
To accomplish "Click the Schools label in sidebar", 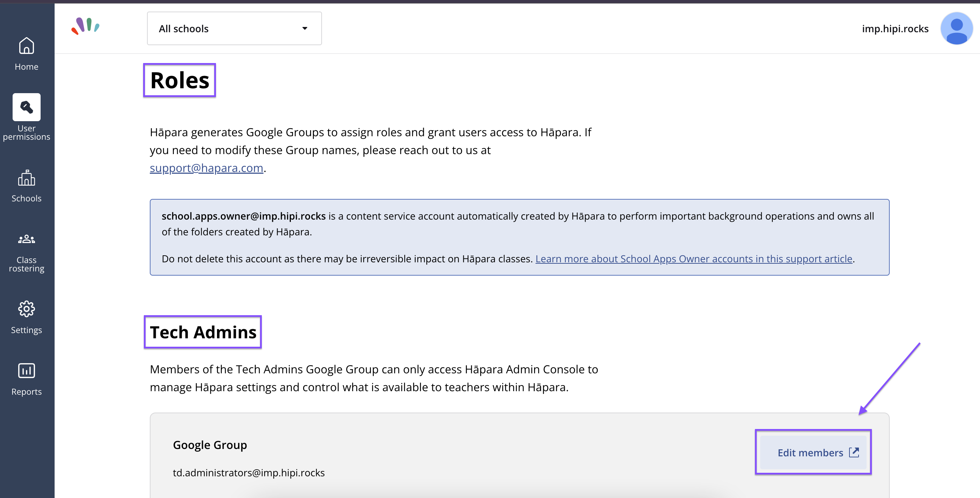I will pyautogui.click(x=26, y=198).
